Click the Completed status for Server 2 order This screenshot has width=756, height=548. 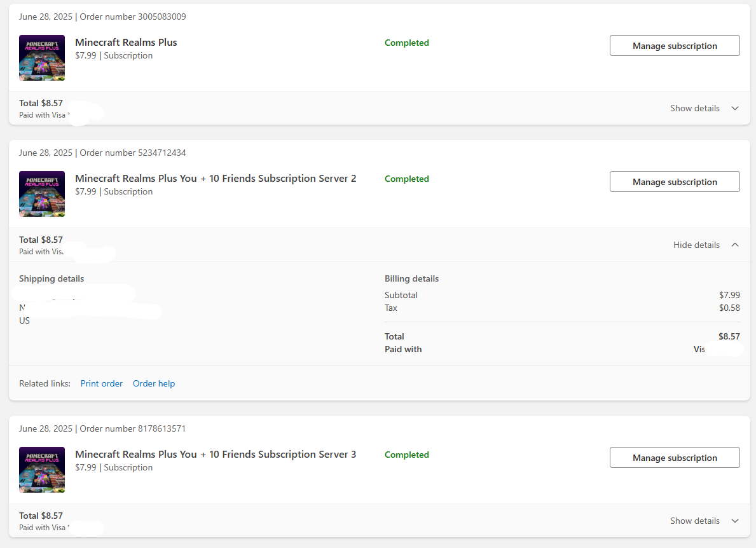pyautogui.click(x=406, y=179)
